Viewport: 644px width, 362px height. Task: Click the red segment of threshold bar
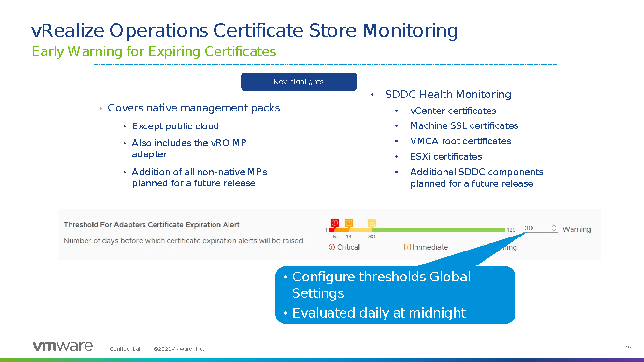pyautogui.click(x=332, y=230)
